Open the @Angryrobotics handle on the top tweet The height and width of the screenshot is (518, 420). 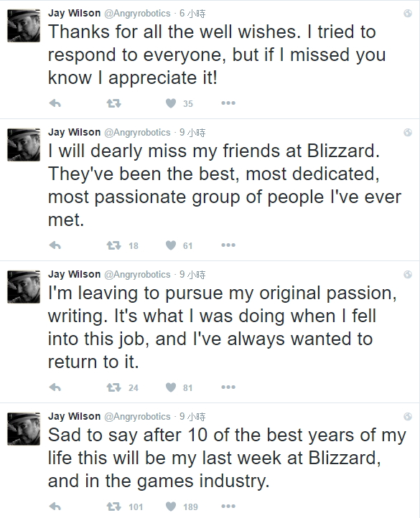point(137,13)
